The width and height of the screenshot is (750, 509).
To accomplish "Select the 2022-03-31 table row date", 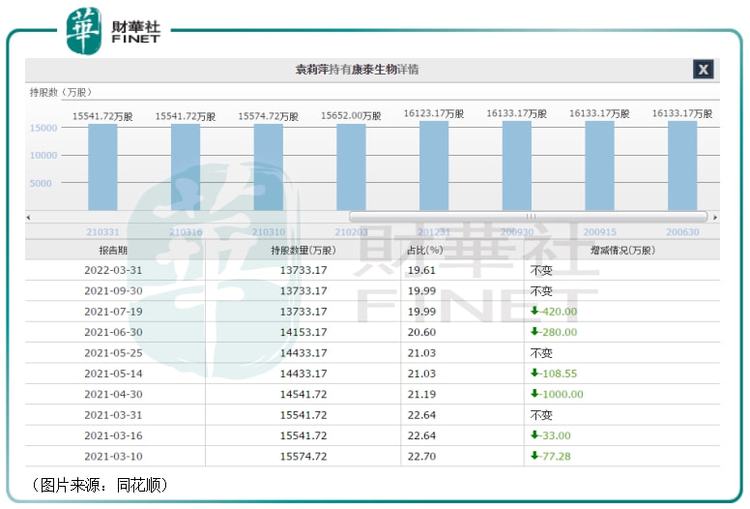I will point(113,270).
